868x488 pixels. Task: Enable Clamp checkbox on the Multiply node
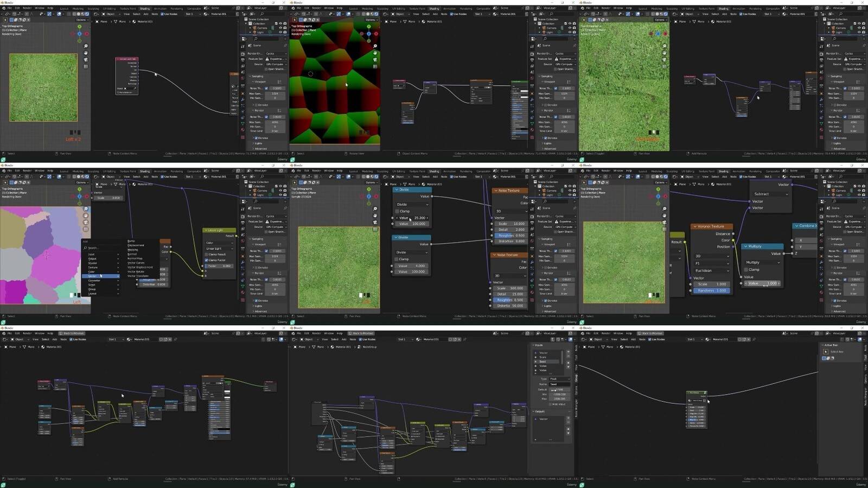[746, 269]
